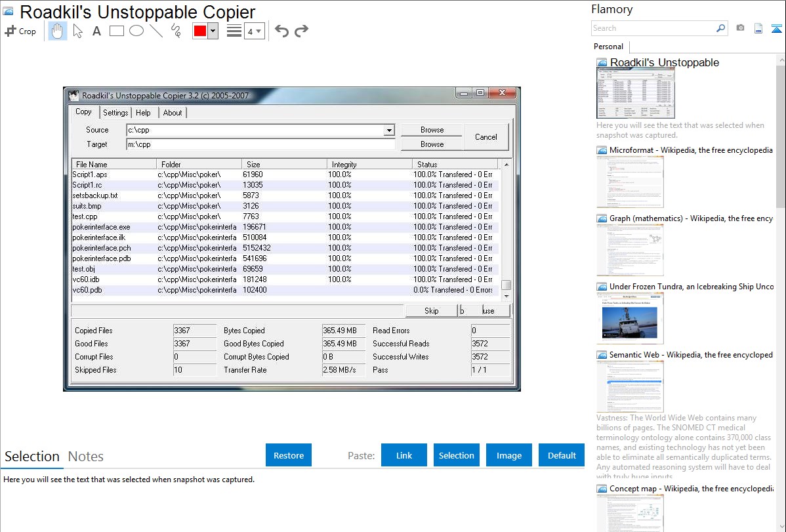This screenshot has width=786, height=532.
Task: Sort by Integrity column header
Action: (x=370, y=165)
